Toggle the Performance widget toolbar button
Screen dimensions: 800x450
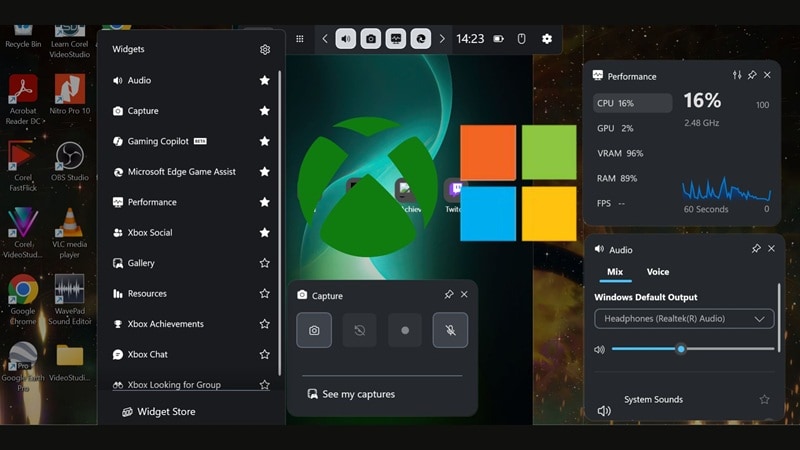click(396, 39)
